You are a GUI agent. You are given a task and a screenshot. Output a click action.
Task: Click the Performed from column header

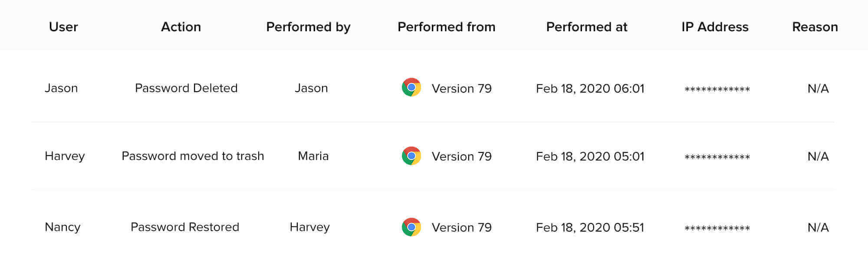point(446,27)
